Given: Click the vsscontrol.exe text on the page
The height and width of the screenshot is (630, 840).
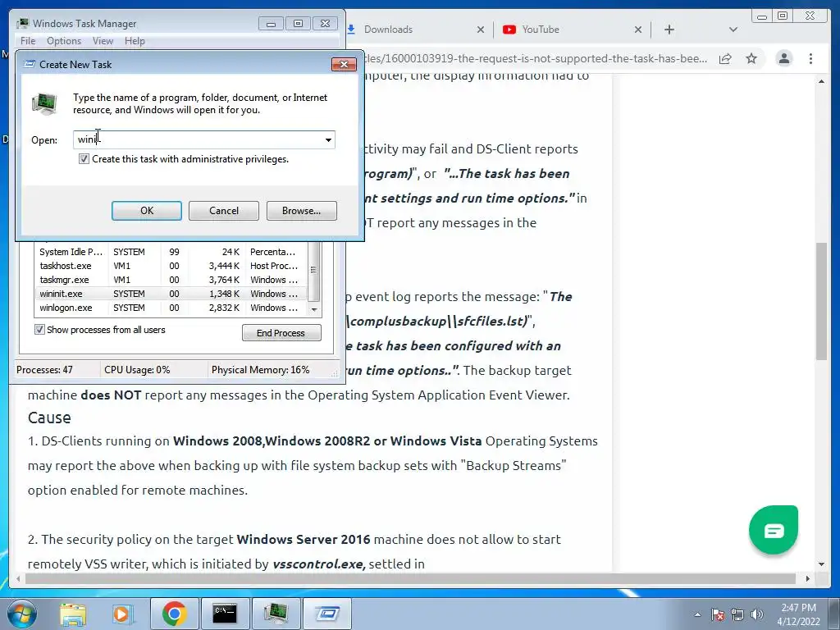Looking at the screenshot, I should point(319,564).
